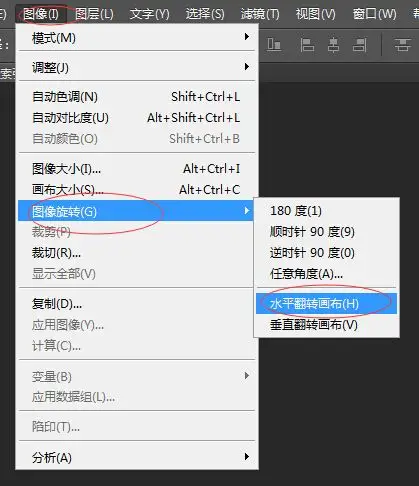Expand the 调整(J) submenu
419x486 pixels.
click(x=136, y=67)
